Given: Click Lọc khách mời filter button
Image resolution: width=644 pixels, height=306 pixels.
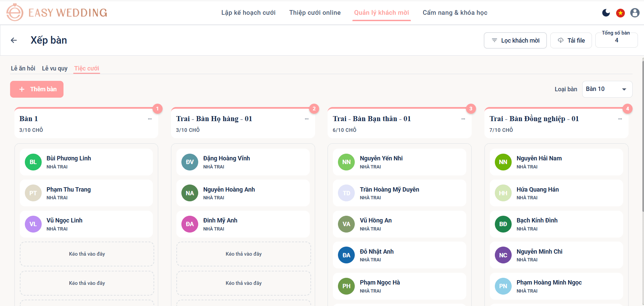Looking at the screenshot, I should [x=515, y=40].
